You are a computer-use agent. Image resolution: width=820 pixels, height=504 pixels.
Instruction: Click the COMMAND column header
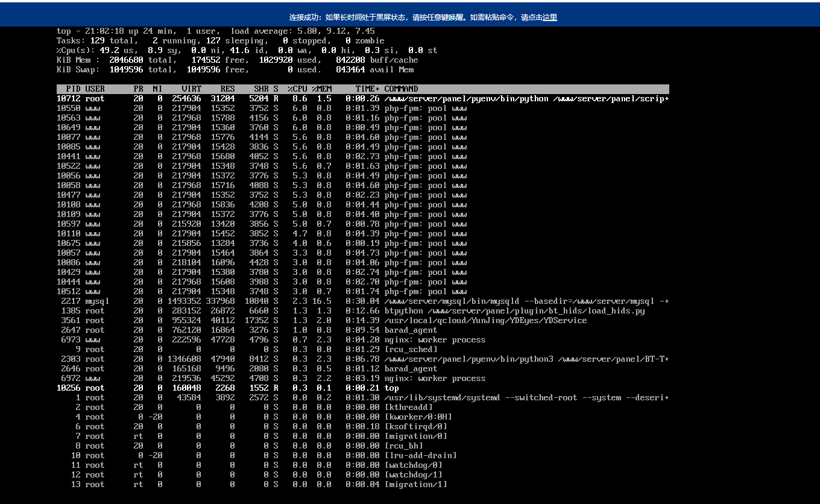click(401, 89)
